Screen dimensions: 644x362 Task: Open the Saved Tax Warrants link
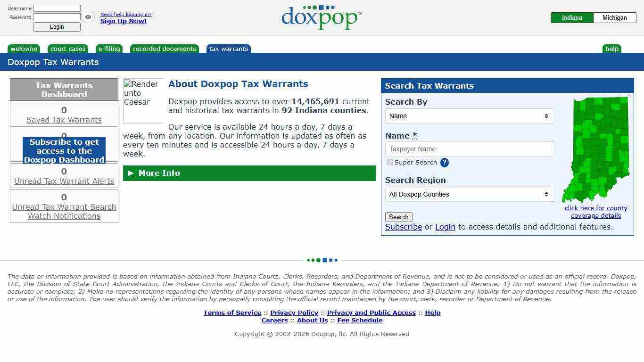(64, 120)
